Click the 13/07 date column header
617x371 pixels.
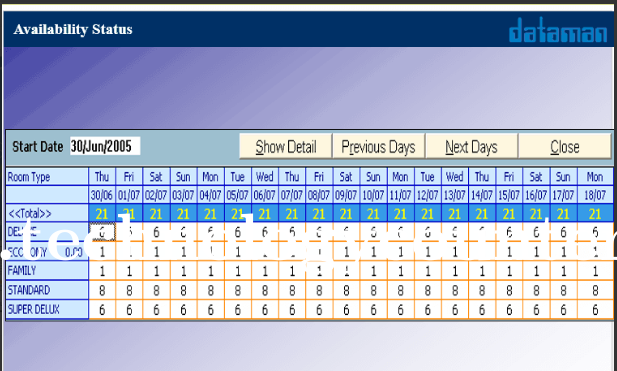[x=455, y=195]
